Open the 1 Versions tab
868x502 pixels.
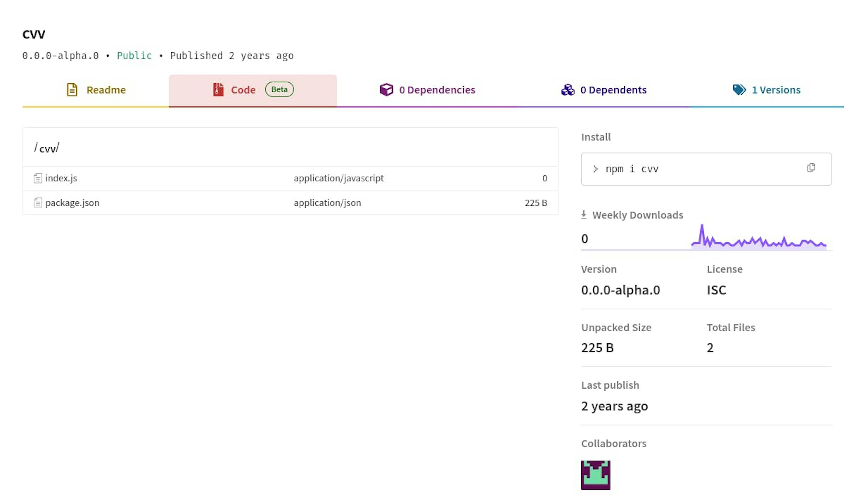click(767, 90)
